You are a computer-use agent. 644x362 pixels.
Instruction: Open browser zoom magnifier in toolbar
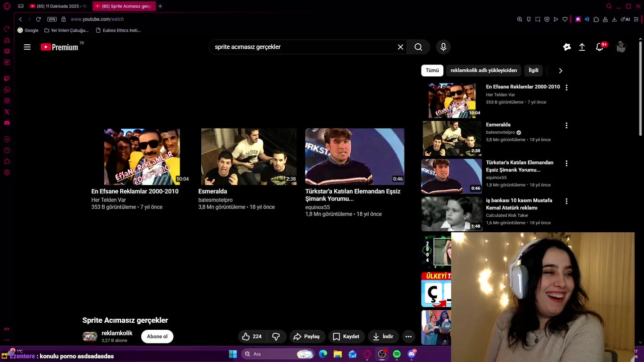[520, 19]
